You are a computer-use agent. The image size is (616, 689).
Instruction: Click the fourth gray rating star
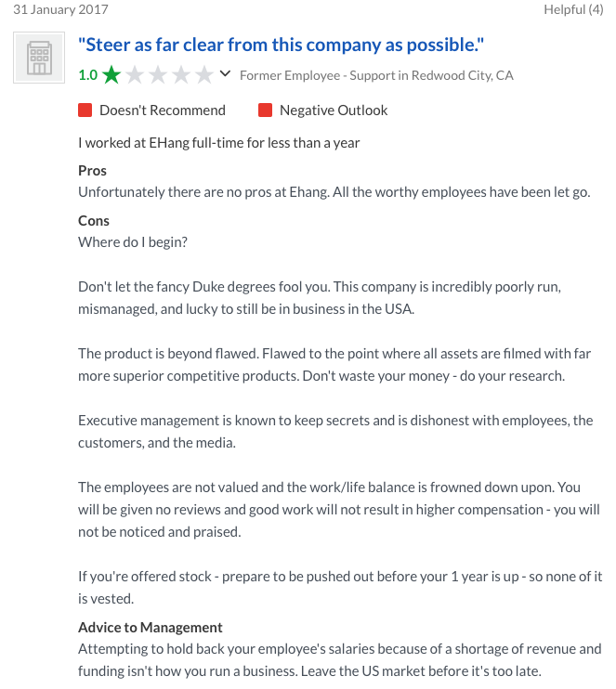pos(180,75)
